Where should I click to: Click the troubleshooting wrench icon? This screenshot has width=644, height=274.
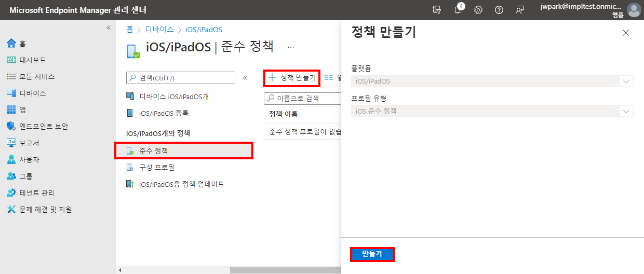[x=11, y=209]
